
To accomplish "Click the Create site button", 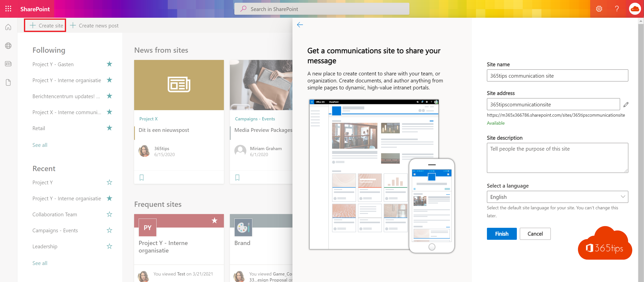I will pos(46,25).
